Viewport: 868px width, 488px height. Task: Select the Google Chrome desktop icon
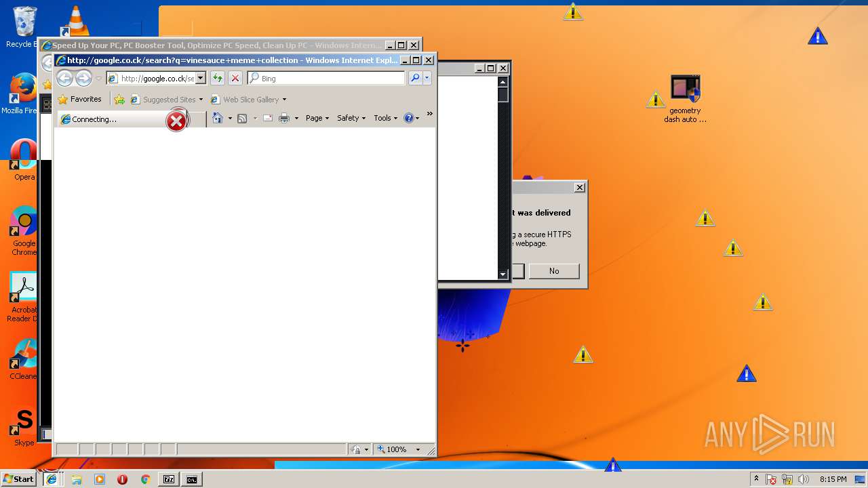(23, 230)
